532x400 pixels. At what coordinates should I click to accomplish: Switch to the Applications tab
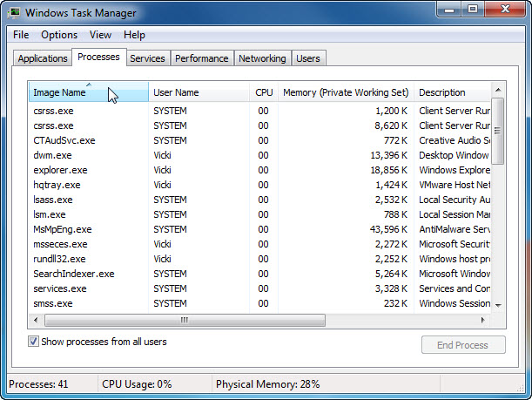tap(43, 58)
